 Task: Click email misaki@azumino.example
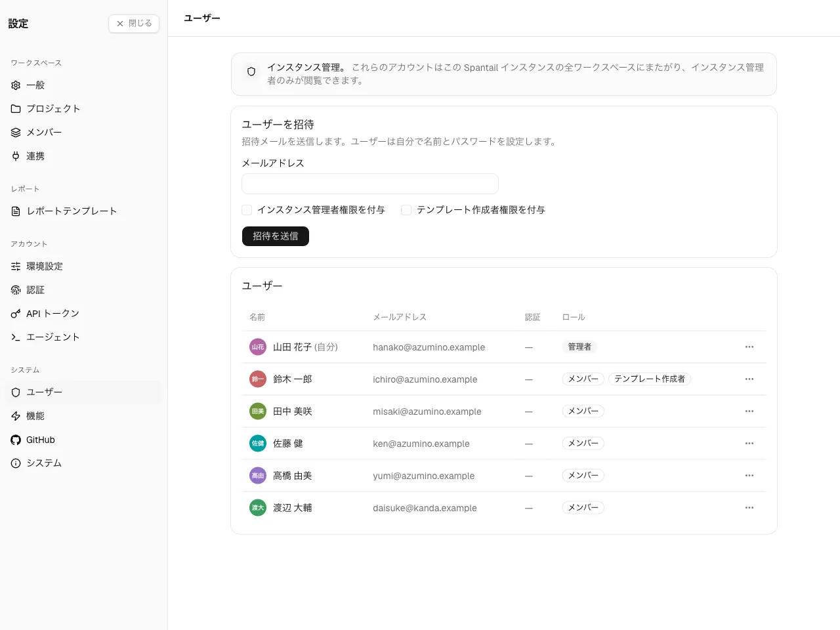[x=427, y=411]
